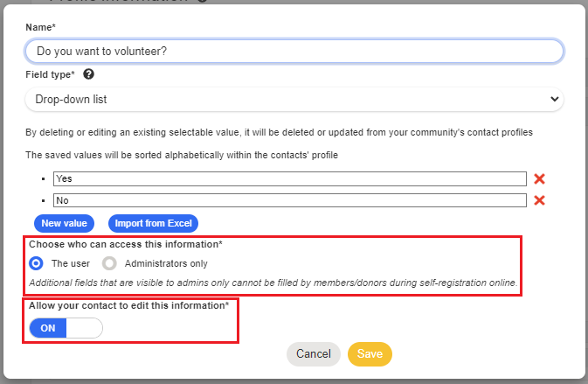Save the profile field
Screen dimensions: 588x384
[370, 354]
